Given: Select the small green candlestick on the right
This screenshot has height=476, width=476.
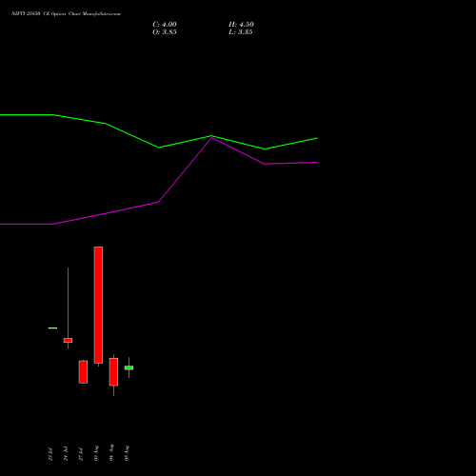Looking at the screenshot, I should (x=129, y=367).
